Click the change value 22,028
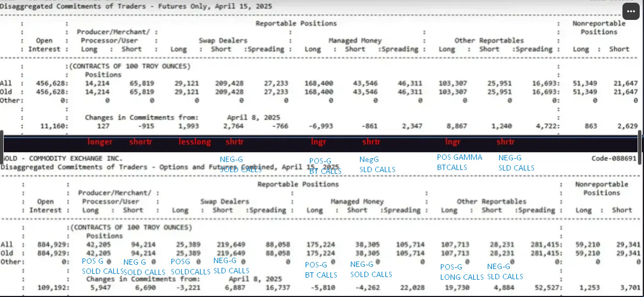The width and height of the screenshot is (644, 297). (x=412, y=287)
